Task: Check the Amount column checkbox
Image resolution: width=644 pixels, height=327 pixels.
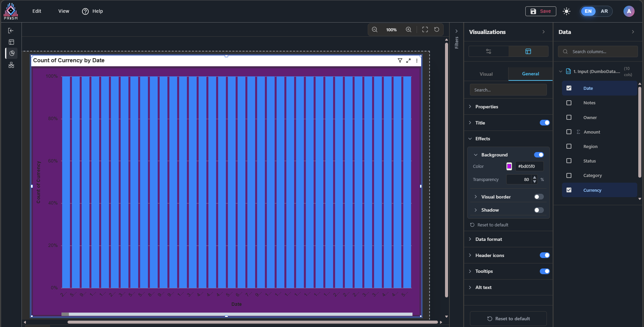Action: pyautogui.click(x=569, y=132)
